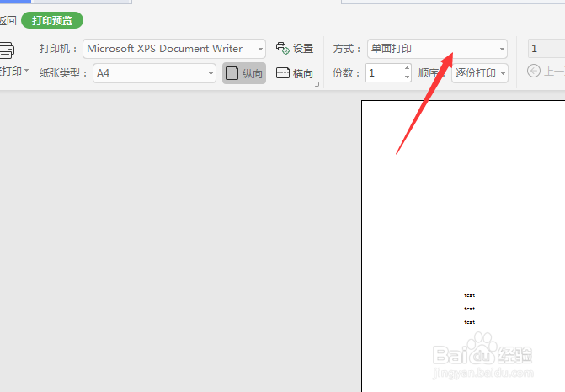
Task: Click the 返回 button
Action: tap(8, 20)
